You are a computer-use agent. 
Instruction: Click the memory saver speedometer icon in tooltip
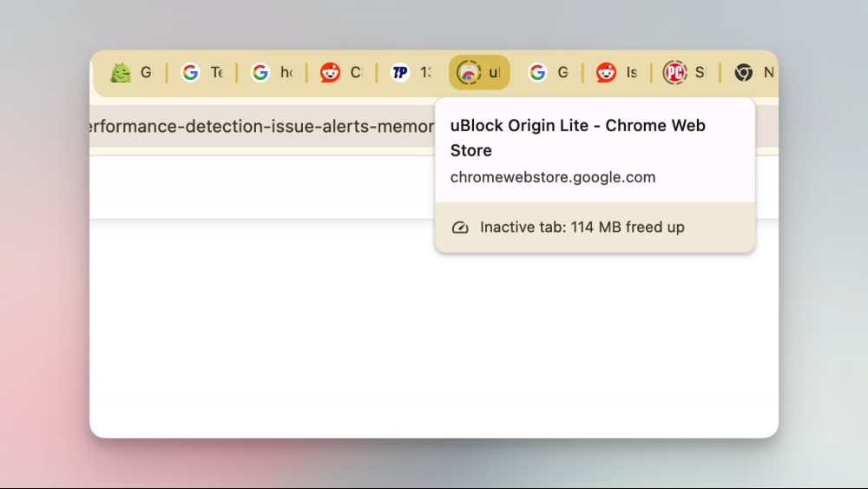(460, 228)
